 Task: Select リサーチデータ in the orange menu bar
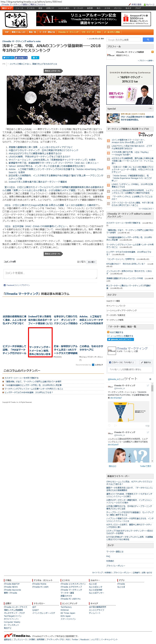coord(88,32)
